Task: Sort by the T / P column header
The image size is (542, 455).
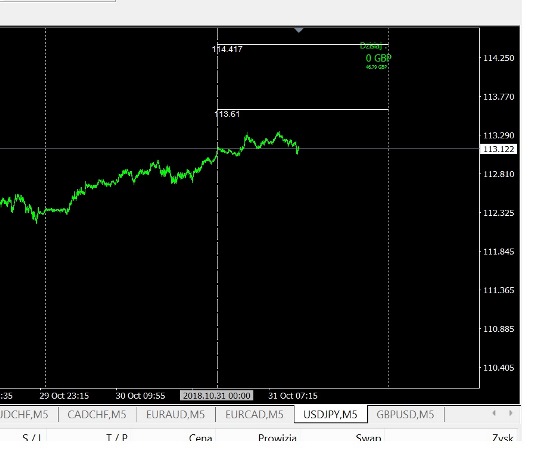Action: (x=117, y=438)
